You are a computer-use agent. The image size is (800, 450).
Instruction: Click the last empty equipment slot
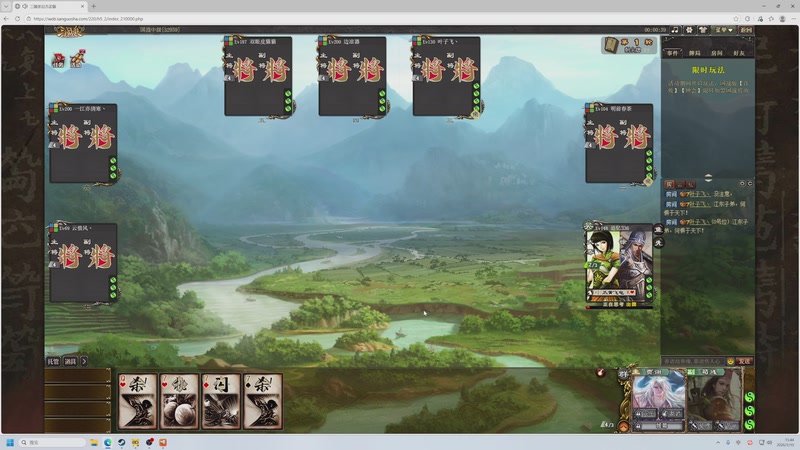tap(78, 426)
